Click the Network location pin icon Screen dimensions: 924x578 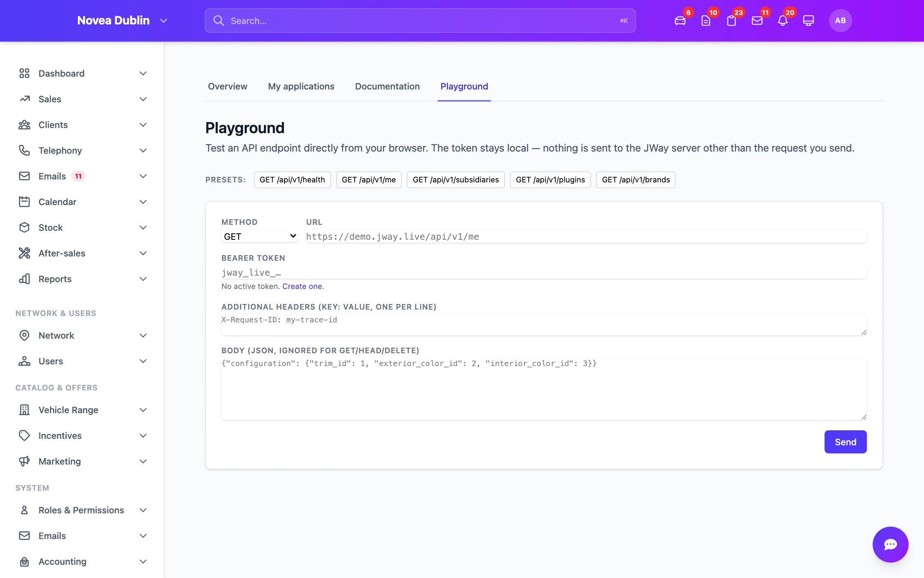click(x=24, y=335)
